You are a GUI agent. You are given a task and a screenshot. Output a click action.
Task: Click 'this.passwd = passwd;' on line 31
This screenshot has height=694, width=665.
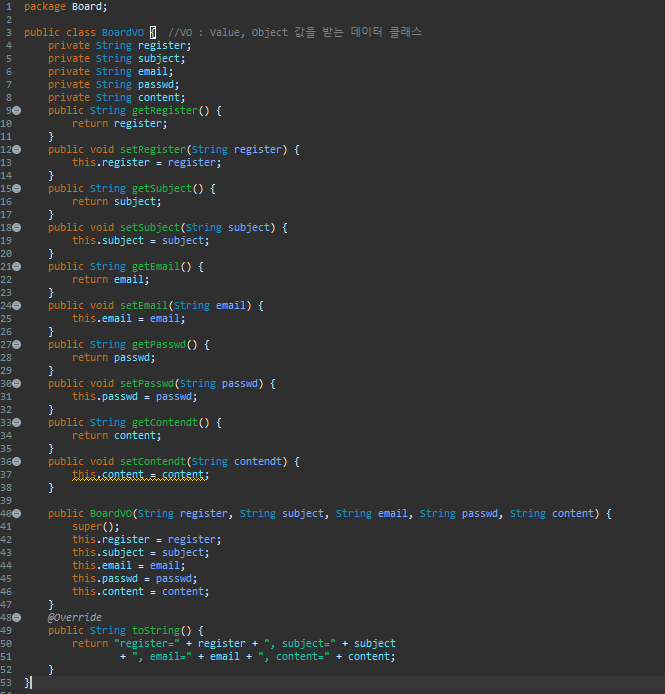coord(135,397)
